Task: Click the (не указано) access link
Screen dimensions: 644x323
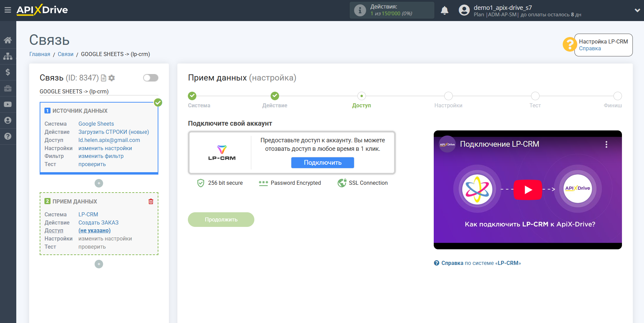Action: click(x=94, y=231)
